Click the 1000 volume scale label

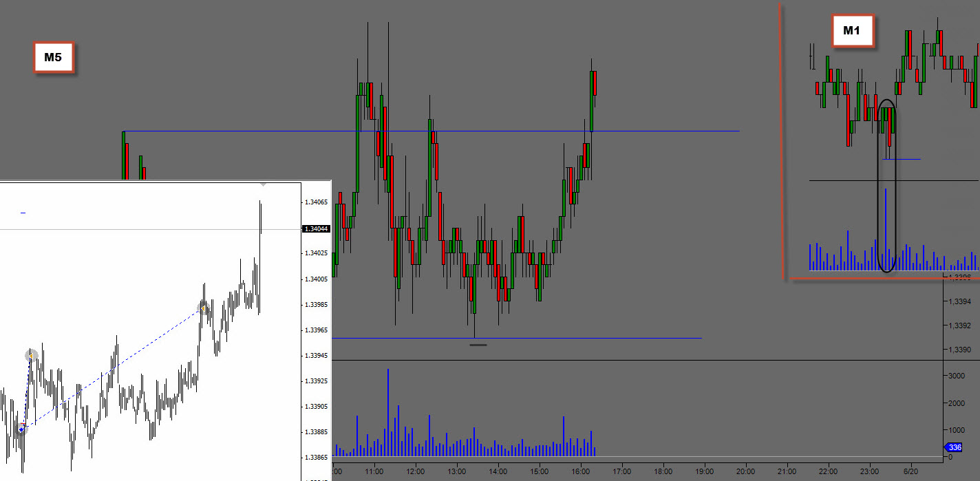[x=957, y=430]
